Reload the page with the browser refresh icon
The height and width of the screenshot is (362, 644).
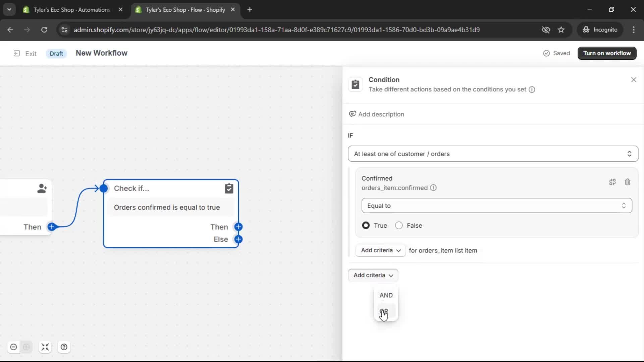[44, 29]
